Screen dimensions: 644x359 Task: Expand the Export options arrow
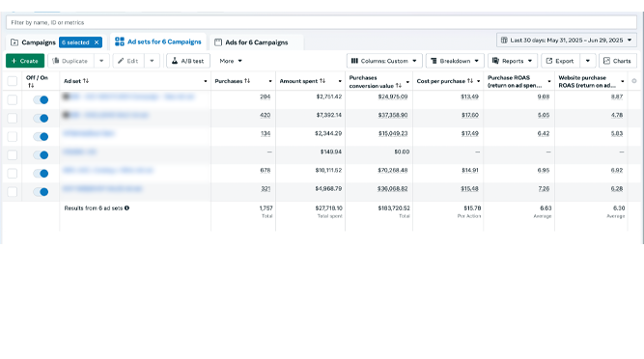[588, 61]
